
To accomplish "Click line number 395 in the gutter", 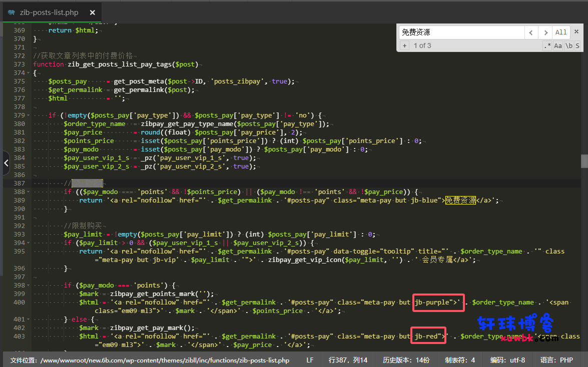I will click(19, 251).
